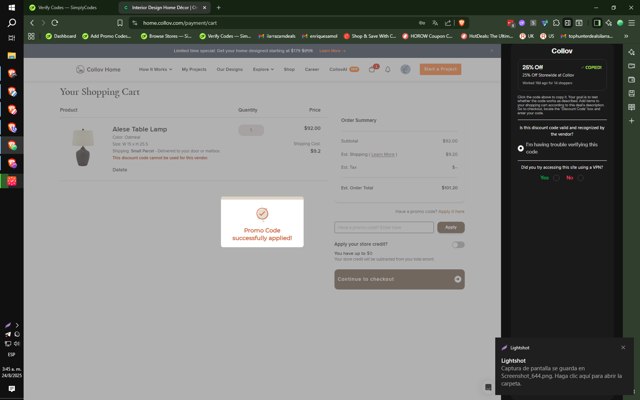Viewport: 640px width, 400px height.
Task: Click the address bar URL
Action: coord(180,23)
